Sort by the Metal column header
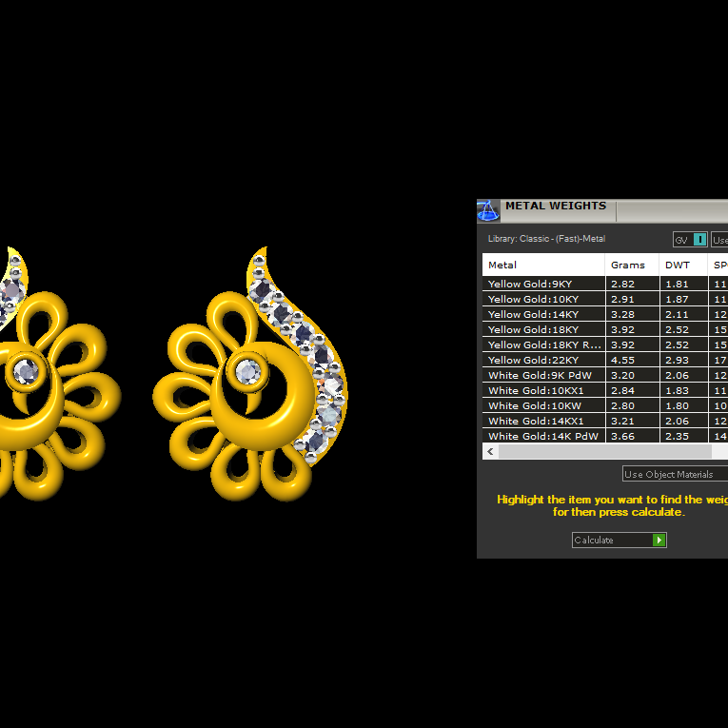 point(543,266)
